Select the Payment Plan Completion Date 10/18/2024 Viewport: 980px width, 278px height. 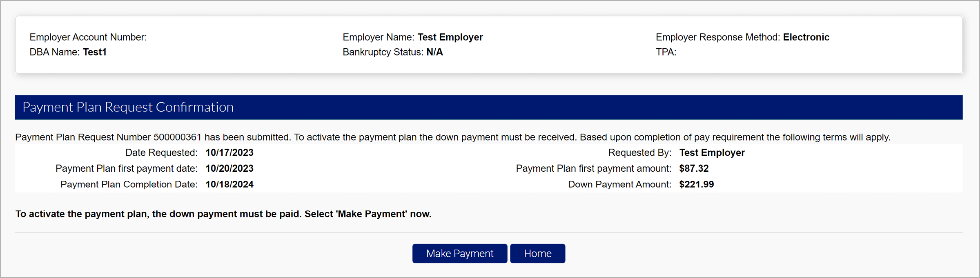click(229, 184)
